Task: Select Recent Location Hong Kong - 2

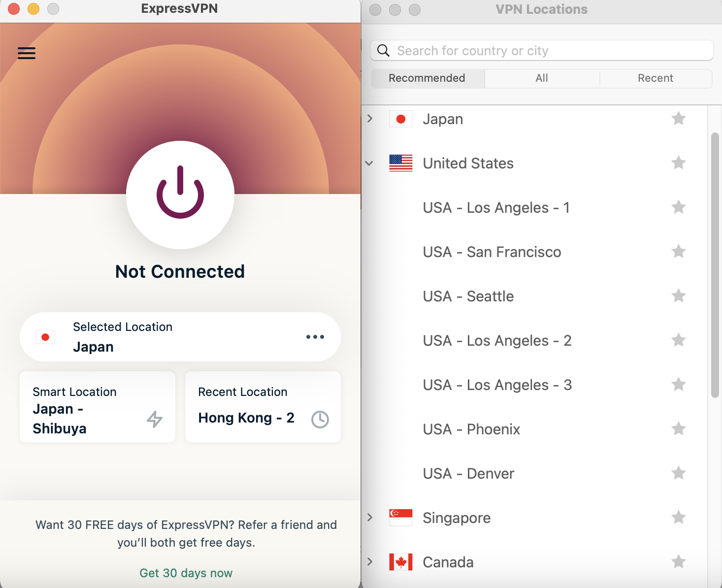Action: pyautogui.click(x=263, y=407)
